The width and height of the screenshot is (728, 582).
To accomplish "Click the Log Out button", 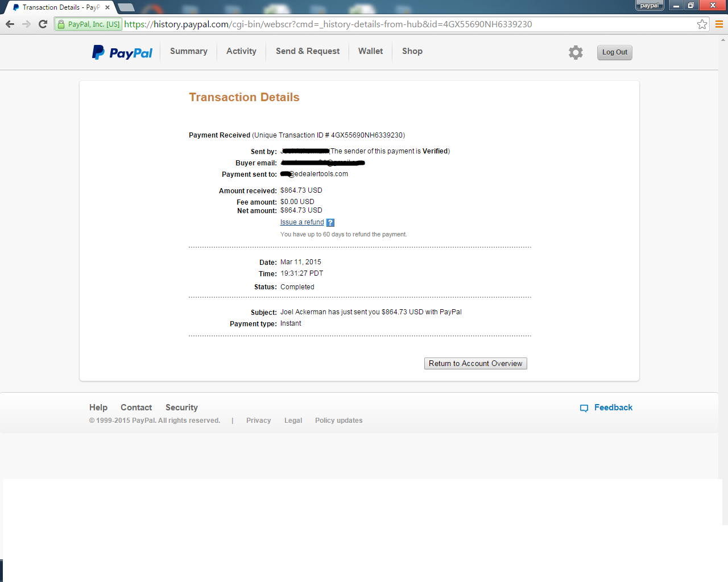I will (x=615, y=52).
